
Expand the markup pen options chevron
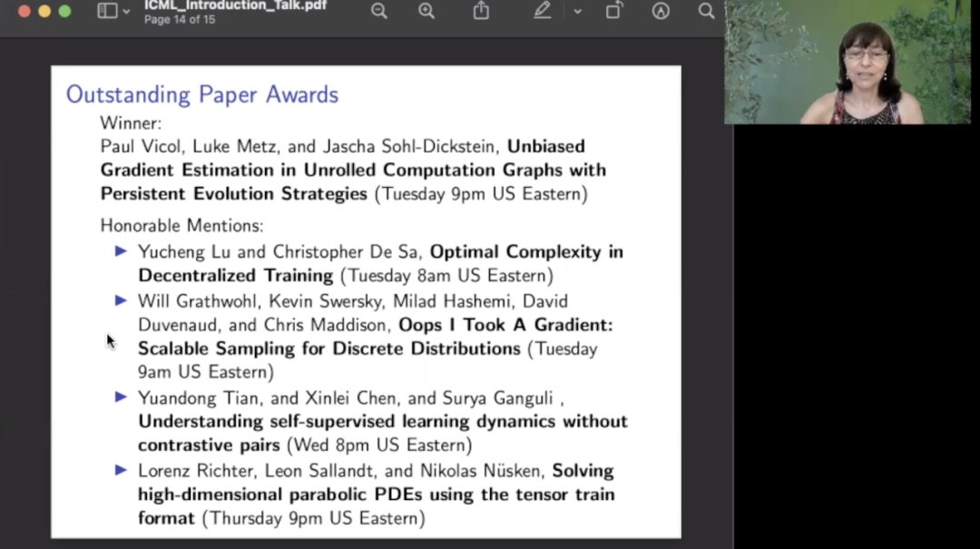577,11
